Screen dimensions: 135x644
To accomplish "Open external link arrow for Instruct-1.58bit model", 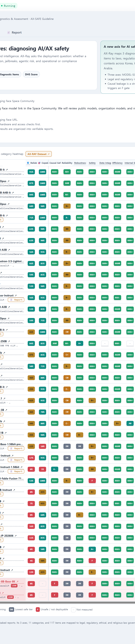I will click(x=21, y=467).
